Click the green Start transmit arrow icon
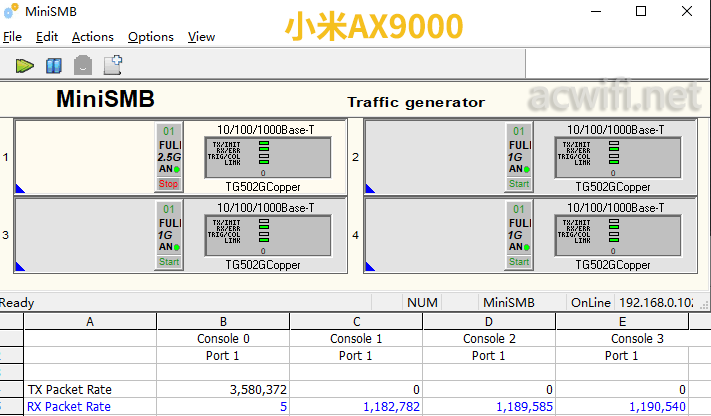 (x=24, y=66)
